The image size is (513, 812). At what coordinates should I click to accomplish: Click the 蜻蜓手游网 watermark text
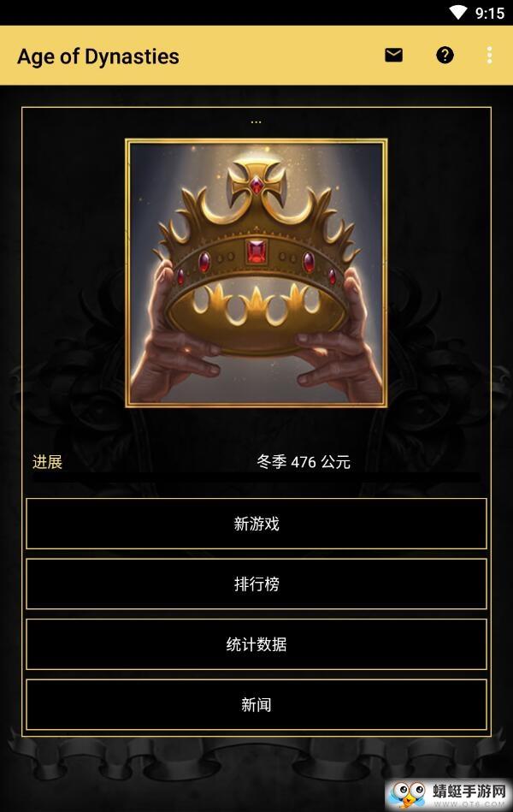(x=469, y=791)
